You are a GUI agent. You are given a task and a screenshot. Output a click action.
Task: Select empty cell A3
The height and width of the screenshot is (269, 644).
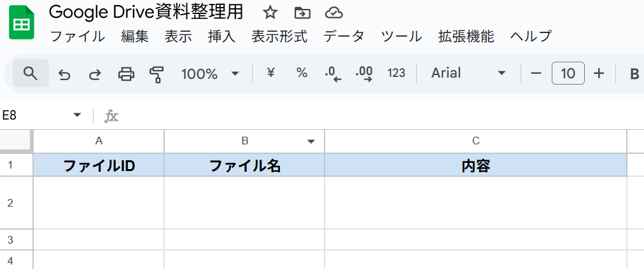[x=99, y=240]
